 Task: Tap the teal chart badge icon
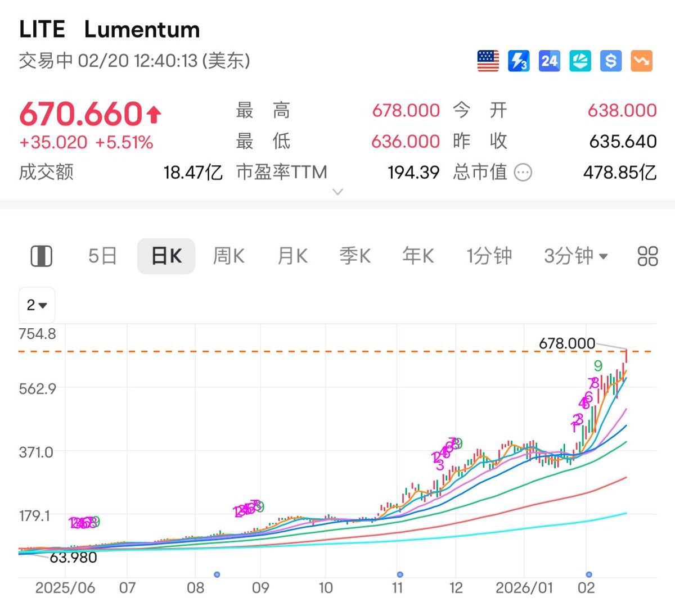pos(580,61)
